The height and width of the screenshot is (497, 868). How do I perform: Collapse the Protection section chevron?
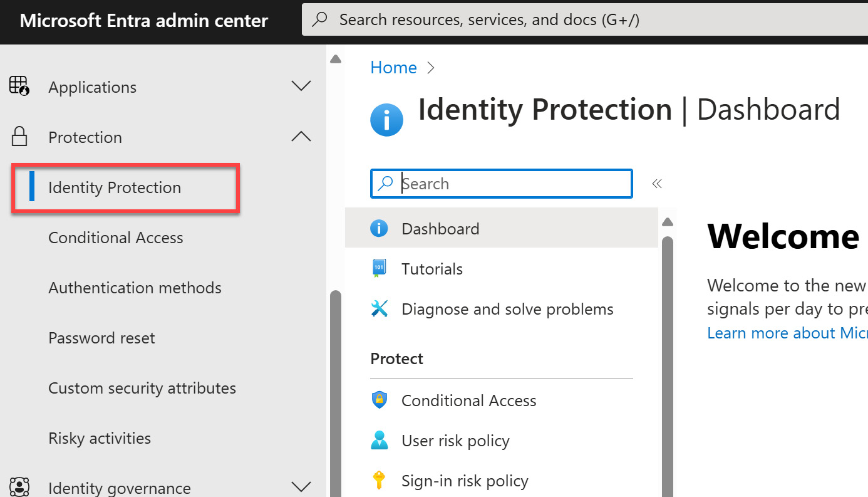pyautogui.click(x=301, y=136)
